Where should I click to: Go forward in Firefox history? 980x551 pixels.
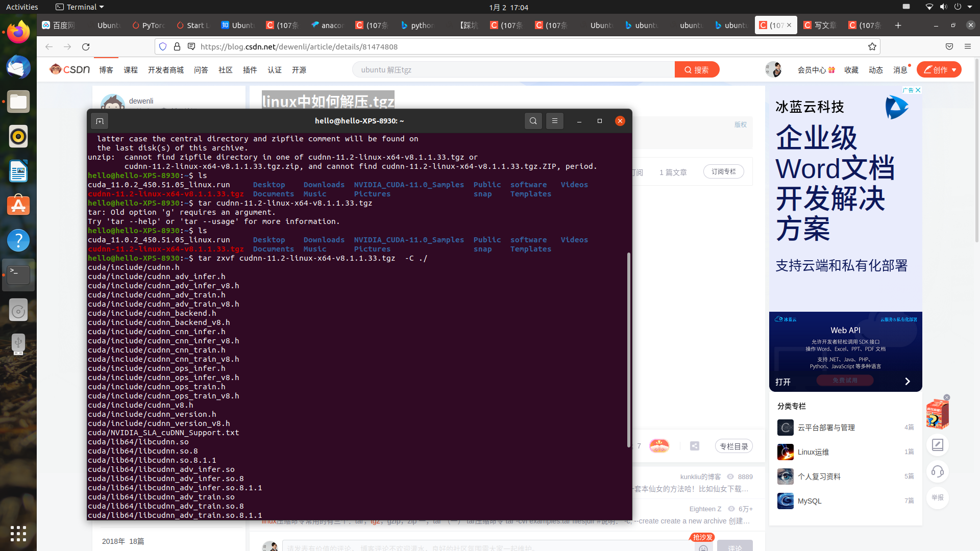point(67,46)
